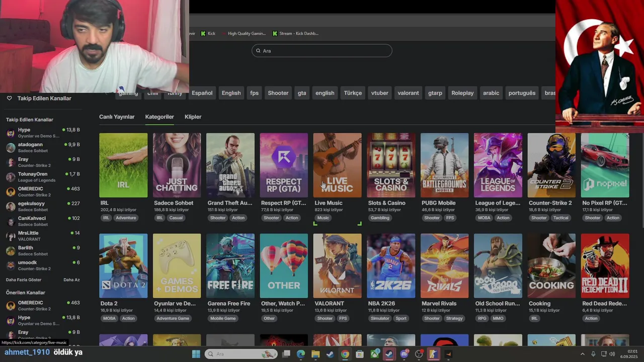Click the Adventure tag under IRL
The width and height of the screenshot is (644, 362).
click(126, 218)
